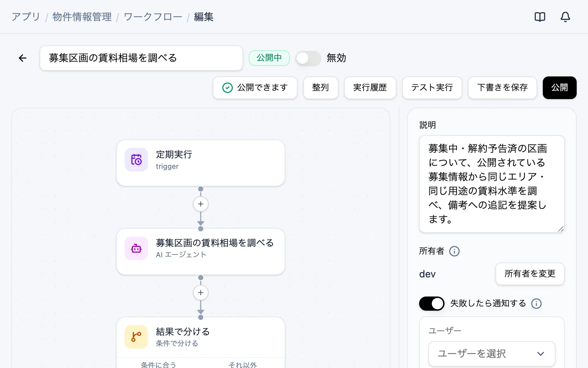Select the 定期実行 trigger node
The width and height of the screenshot is (588, 368).
click(201, 163)
